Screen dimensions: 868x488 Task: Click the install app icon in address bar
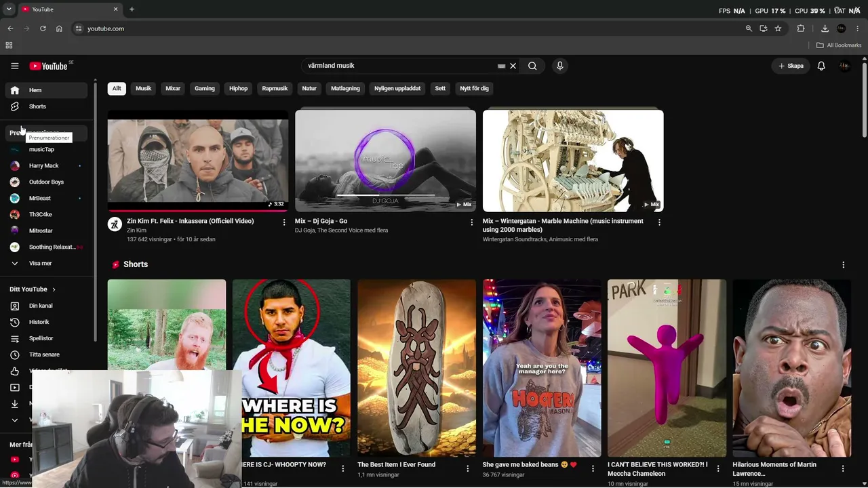coord(764,28)
